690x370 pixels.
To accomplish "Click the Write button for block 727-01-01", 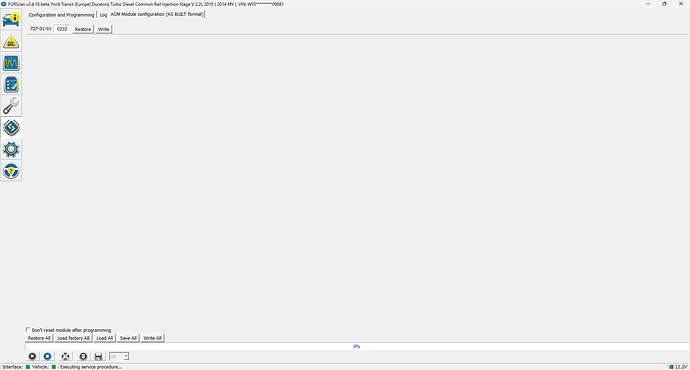I will [x=103, y=29].
